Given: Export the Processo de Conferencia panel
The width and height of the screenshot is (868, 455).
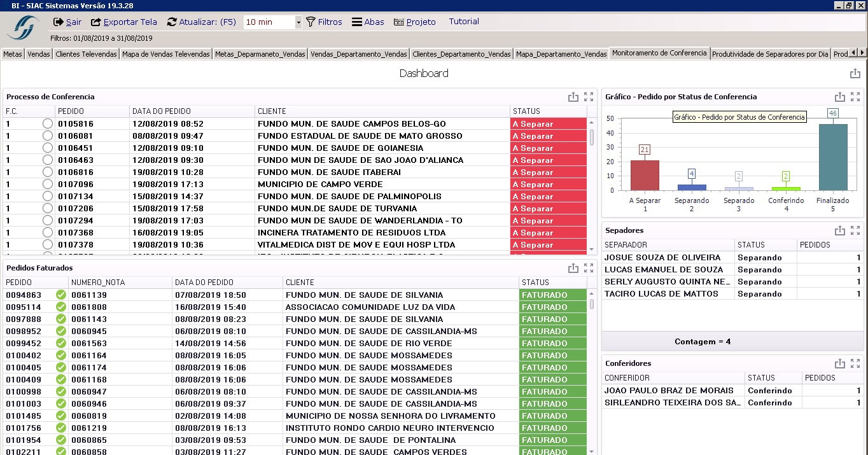Looking at the screenshot, I should [x=573, y=97].
